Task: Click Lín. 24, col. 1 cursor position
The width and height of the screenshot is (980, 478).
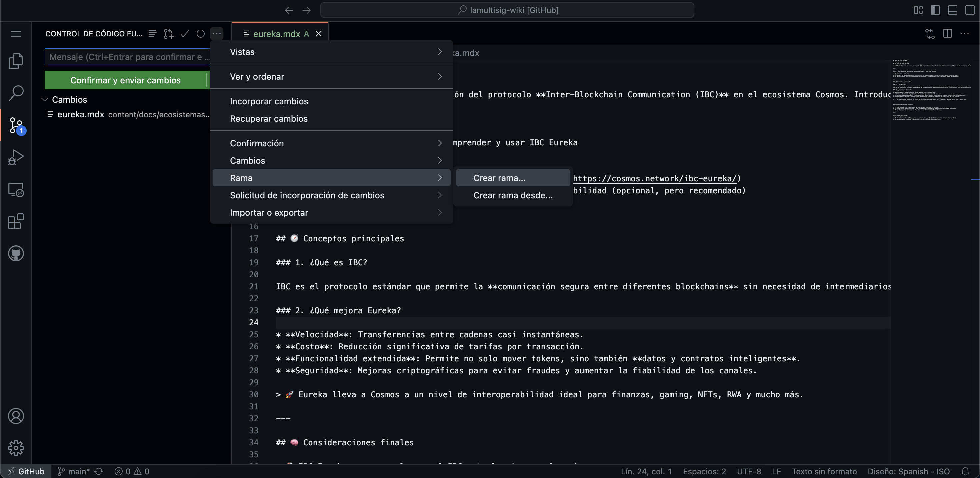Action: pos(646,471)
